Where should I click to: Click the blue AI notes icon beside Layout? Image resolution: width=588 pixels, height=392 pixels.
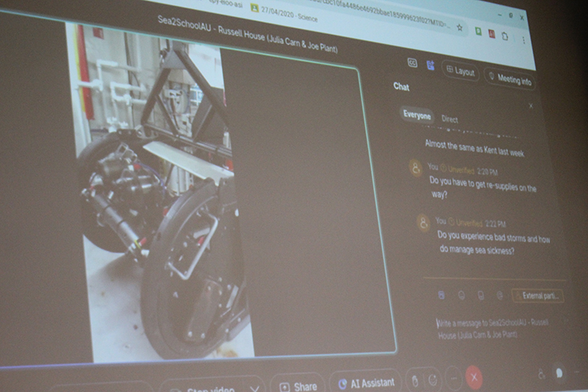pyautogui.click(x=430, y=65)
